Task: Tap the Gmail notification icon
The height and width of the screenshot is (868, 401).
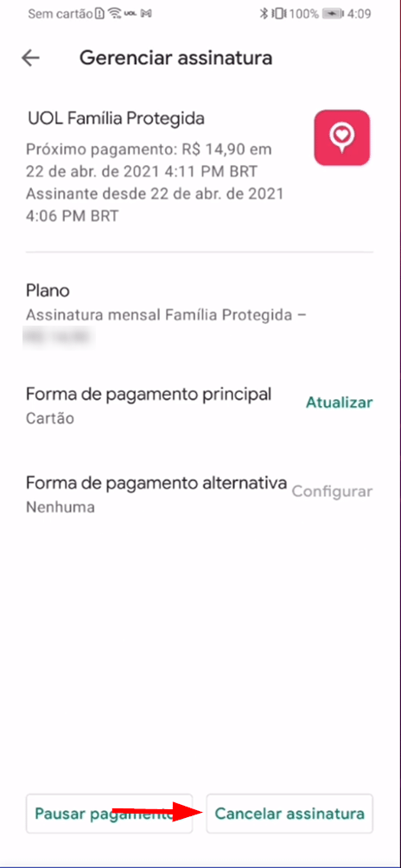Action: (x=146, y=13)
